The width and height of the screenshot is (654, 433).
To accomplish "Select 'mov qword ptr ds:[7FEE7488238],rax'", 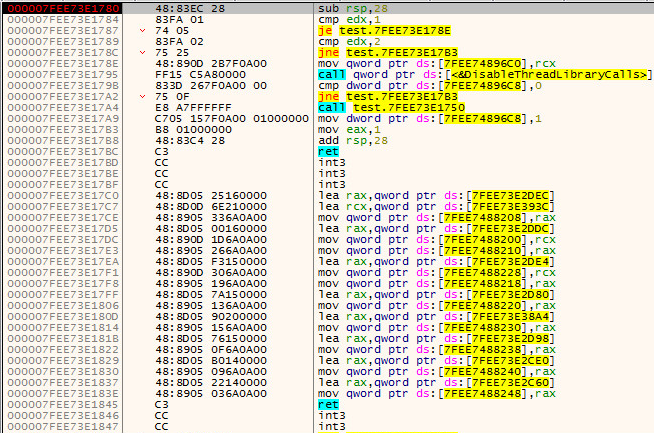I will pyautogui.click(x=437, y=350).
